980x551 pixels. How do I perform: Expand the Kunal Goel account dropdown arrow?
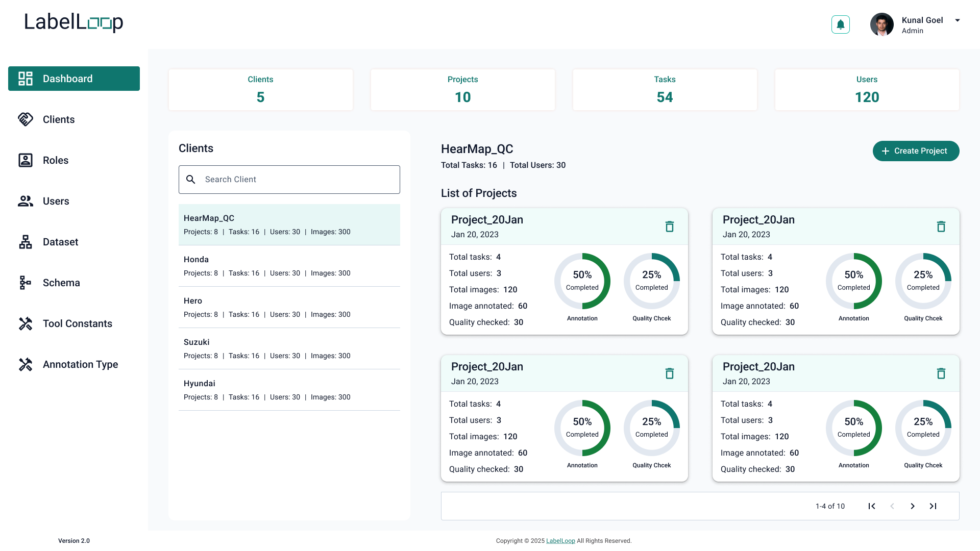pyautogui.click(x=958, y=20)
